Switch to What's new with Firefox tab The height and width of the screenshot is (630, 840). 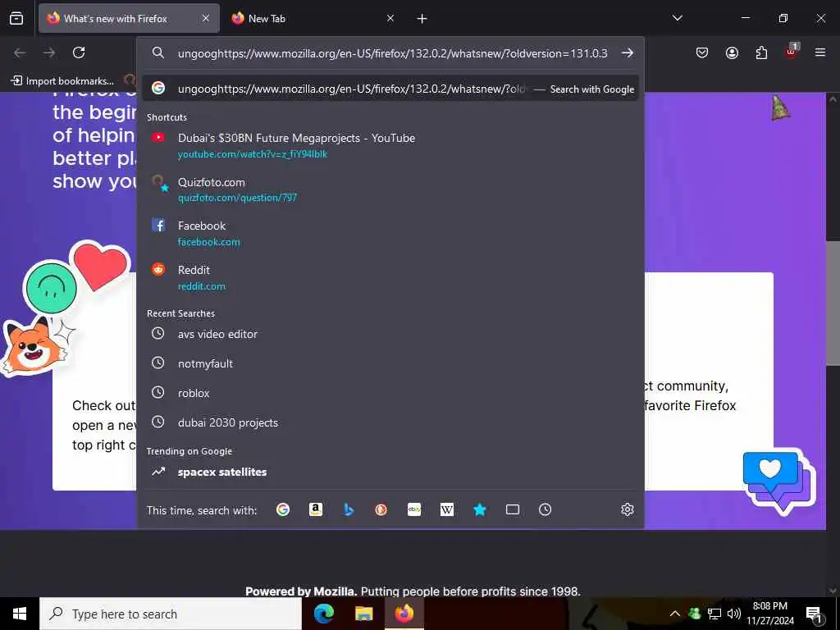(129, 19)
